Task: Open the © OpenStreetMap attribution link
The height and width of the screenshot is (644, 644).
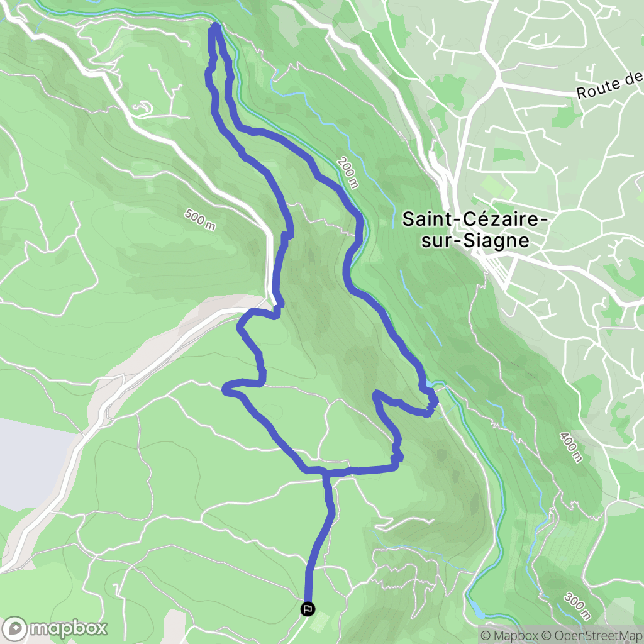Action: click(x=592, y=636)
